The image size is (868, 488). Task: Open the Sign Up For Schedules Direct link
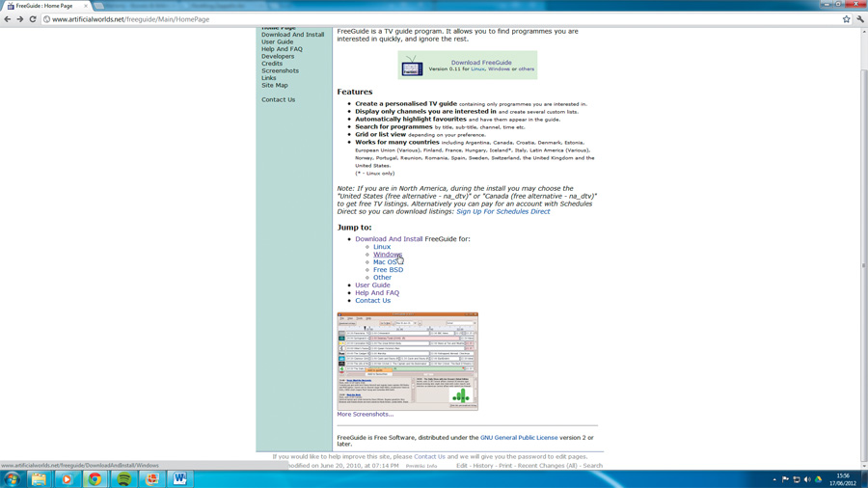[503, 211]
